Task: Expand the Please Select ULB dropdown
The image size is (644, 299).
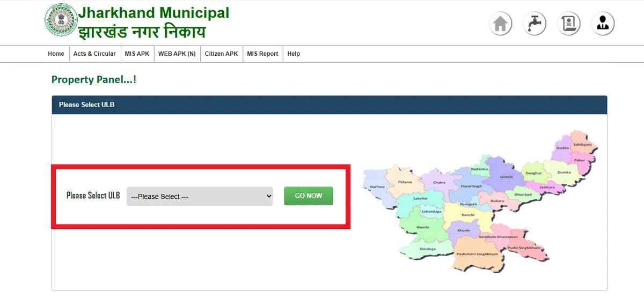Action: pyautogui.click(x=200, y=196)
